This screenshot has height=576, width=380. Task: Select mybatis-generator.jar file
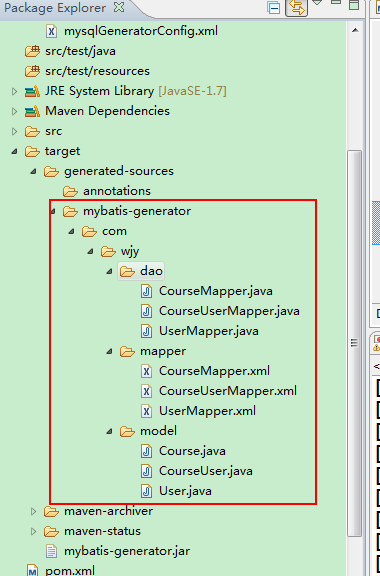(x=127, y=551)
